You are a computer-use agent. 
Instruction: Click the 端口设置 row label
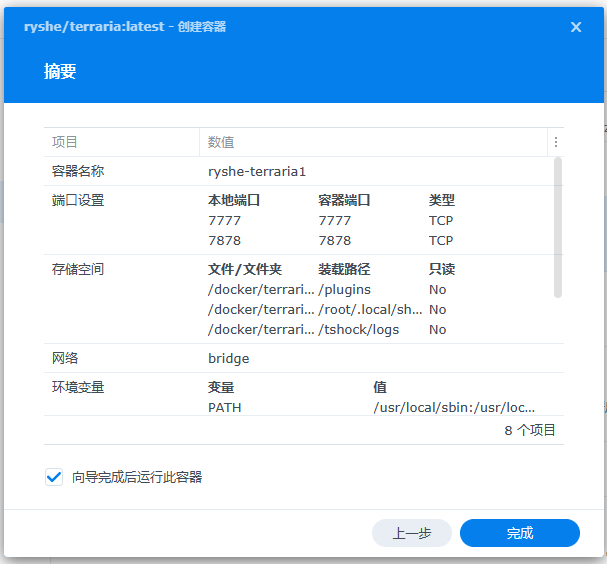(78, 200)
